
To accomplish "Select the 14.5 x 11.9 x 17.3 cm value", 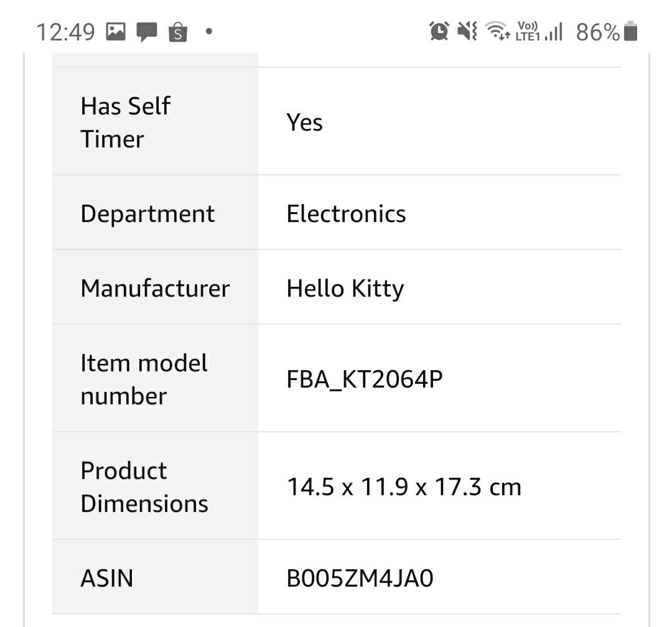I will click(x=404, y=486).
